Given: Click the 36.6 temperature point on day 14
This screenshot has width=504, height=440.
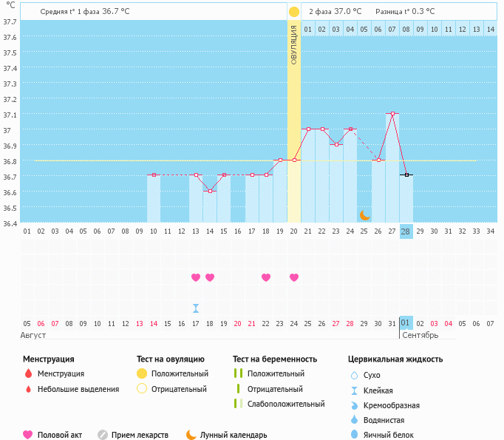Looking at the screenshot, I should pyautogui.click(x=210, y=191).
